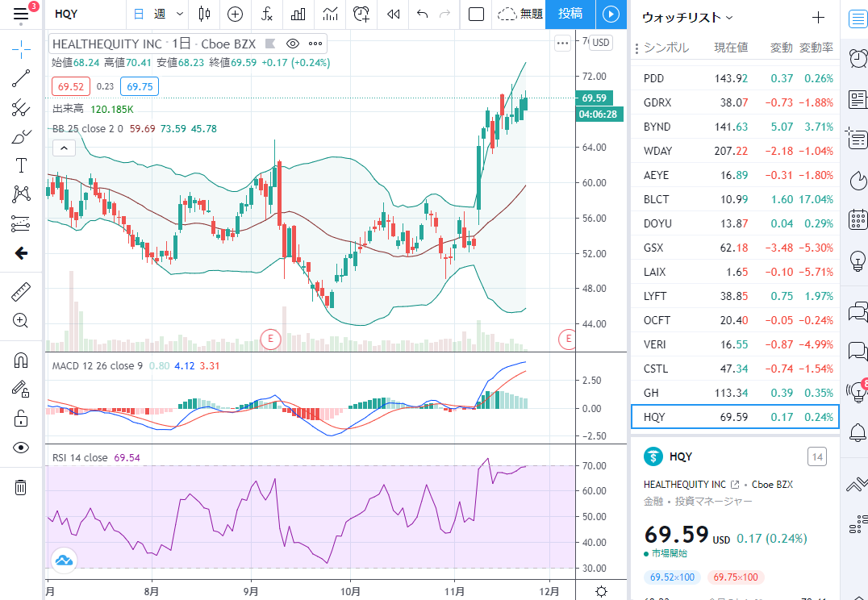Screen dimensions: 868x600
Task: Select the 週 weekly timeframe
Action: 160,15
